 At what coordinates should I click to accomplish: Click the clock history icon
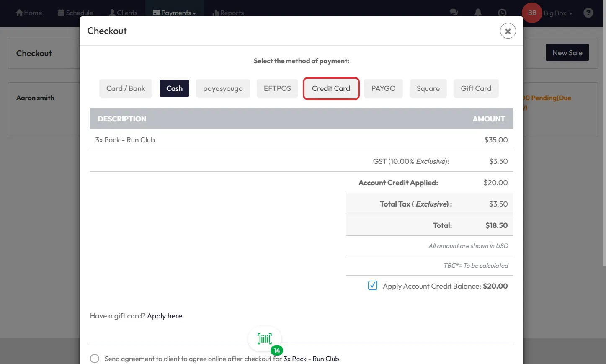[502, 13]
